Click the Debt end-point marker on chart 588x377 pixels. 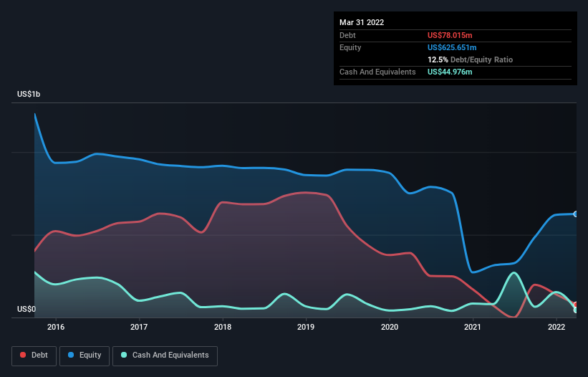pyautogui.click(x=576, y=305)
